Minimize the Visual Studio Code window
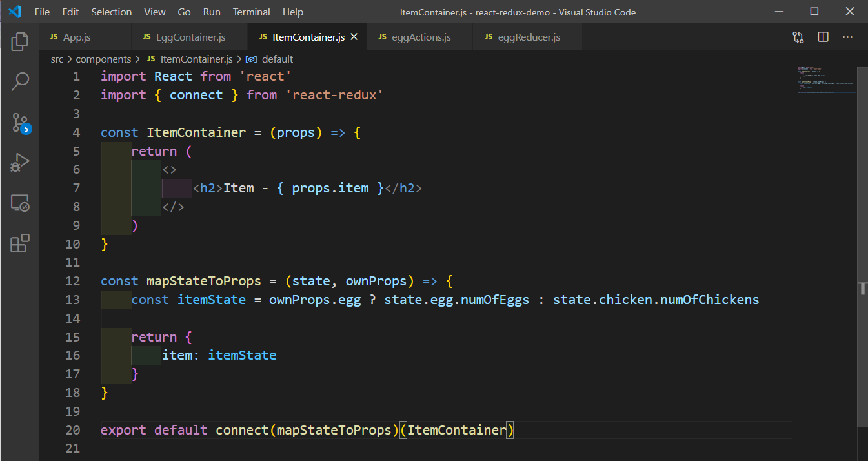Screen dimensions: 868x461 [x=779, y=12]
